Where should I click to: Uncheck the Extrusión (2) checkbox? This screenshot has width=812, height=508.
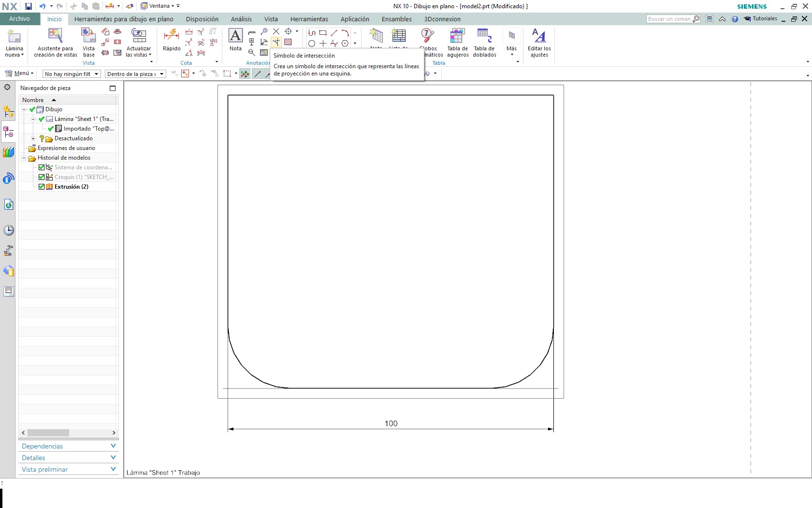click(x=42, y=187)
